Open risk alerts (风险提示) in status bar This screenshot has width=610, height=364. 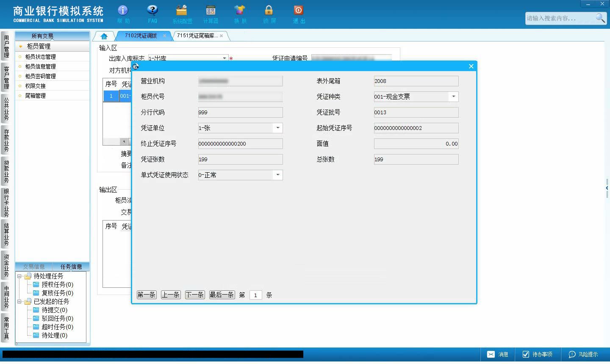click(x=584, y=354)
